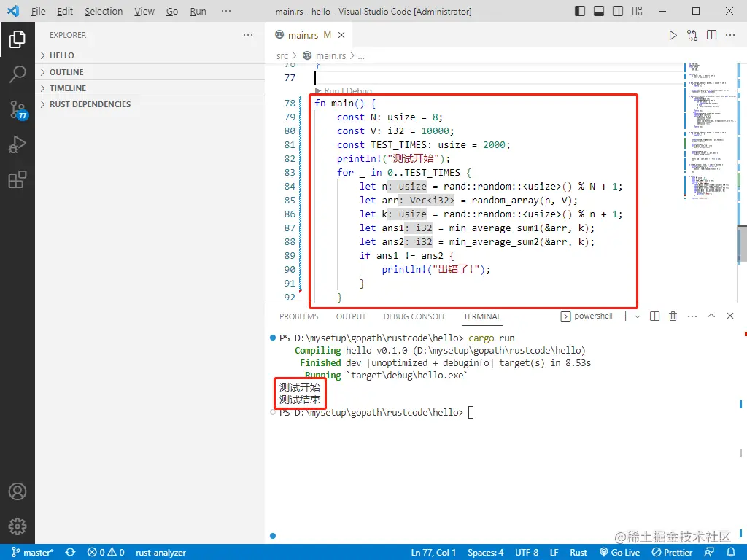Start Go Live server
The image size is (747, 560).
click(x=619, y=553)
